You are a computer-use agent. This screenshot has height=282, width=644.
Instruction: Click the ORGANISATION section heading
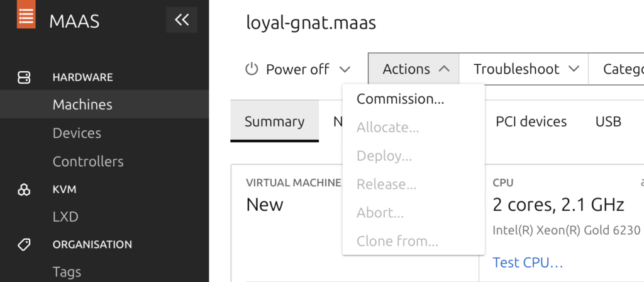coord(92,245)
